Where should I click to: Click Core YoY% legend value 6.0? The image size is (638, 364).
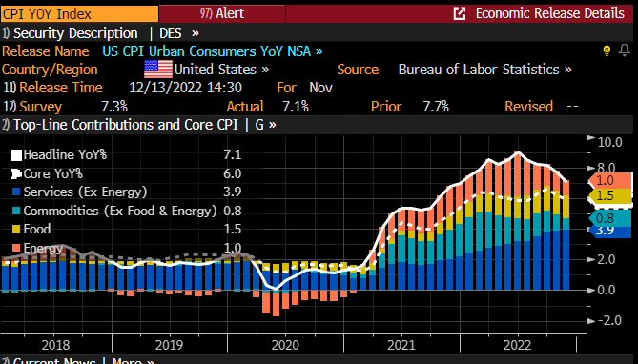233,173
